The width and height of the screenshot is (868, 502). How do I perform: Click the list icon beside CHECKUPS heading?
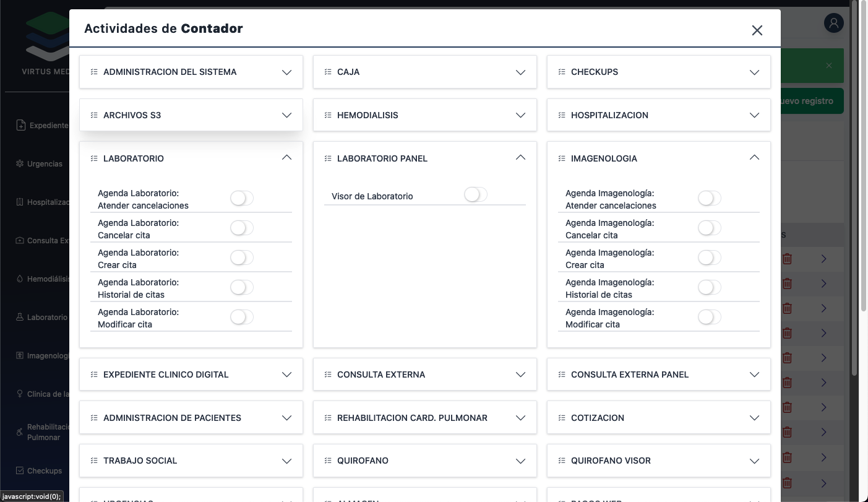click(562, 72)
